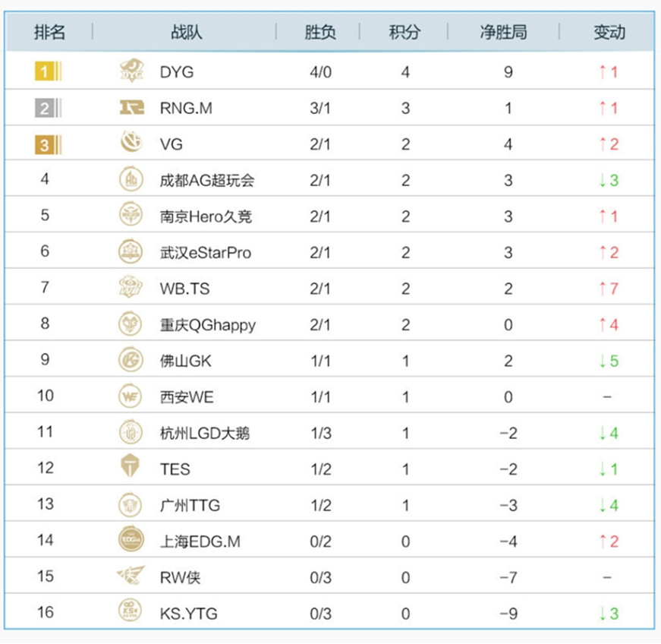Click the 成都AG超玩会 team logo

pos(131,179)
